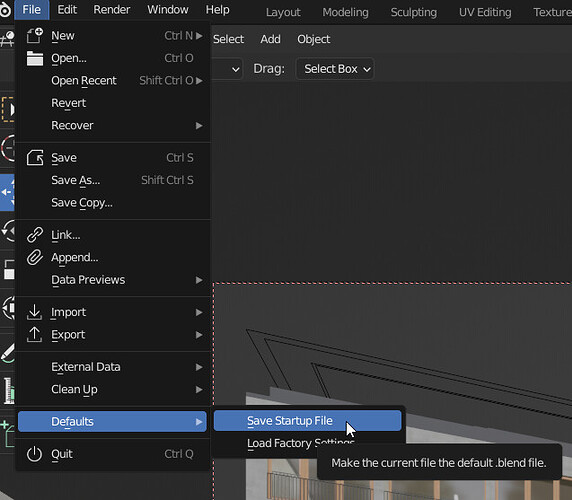Open the Edit menu

[x=67, y=9]
